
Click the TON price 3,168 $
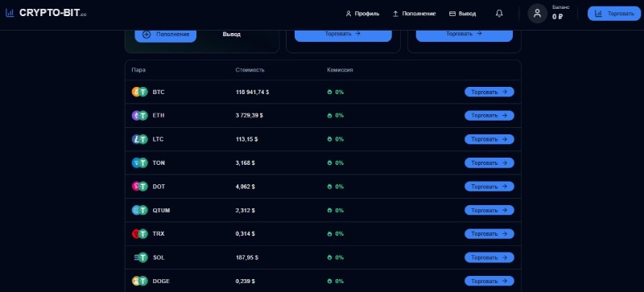click(x=246, y=163)
